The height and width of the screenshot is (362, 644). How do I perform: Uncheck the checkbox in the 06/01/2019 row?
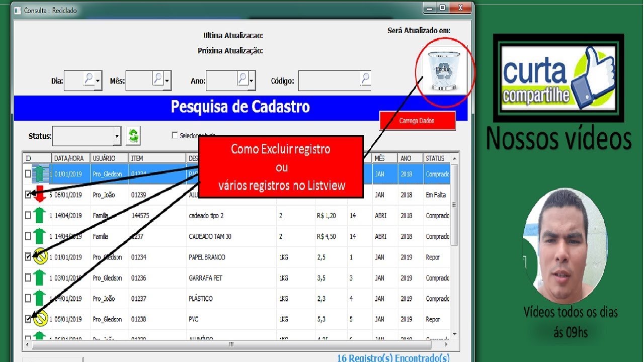click(x=28, y=195)
